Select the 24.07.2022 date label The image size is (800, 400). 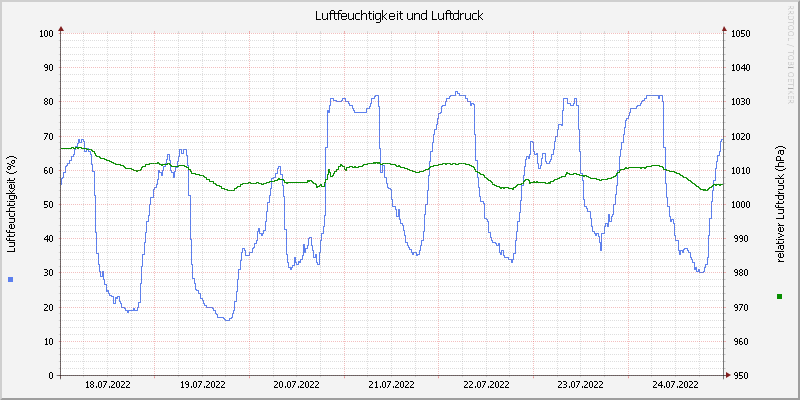tap(675, 385)
